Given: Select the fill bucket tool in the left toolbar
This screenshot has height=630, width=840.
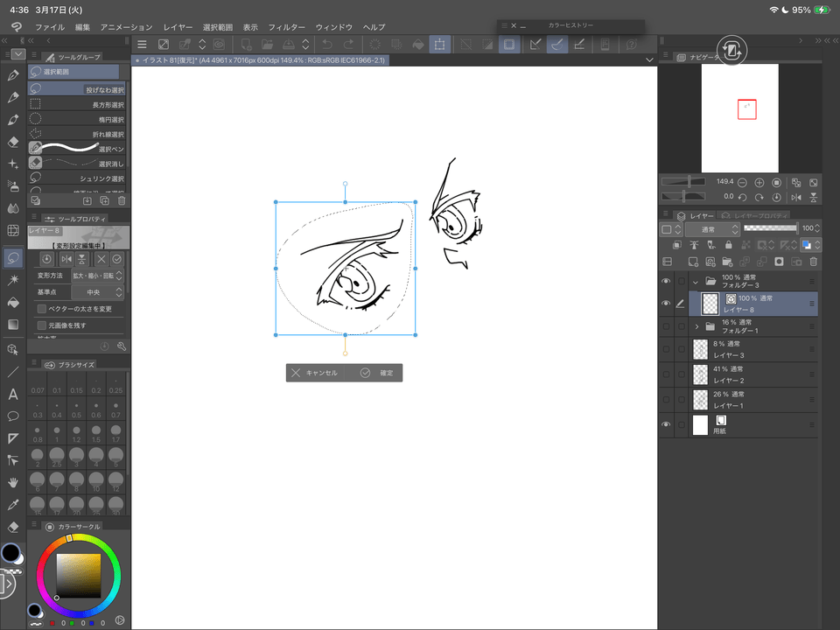Looking at the screenshot, I should pos(13,303).
